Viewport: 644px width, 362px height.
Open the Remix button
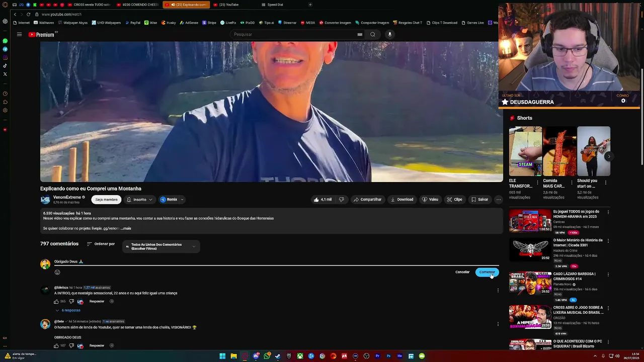click(169, 200)
